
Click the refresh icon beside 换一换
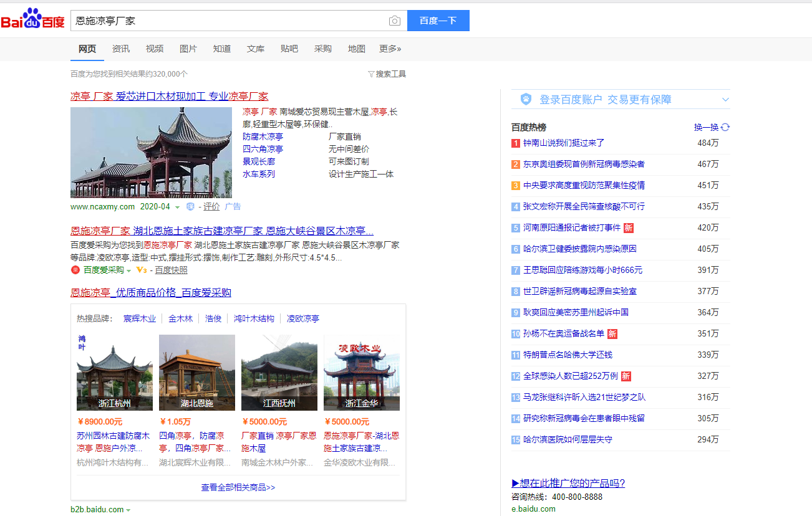tap(725, 127)
